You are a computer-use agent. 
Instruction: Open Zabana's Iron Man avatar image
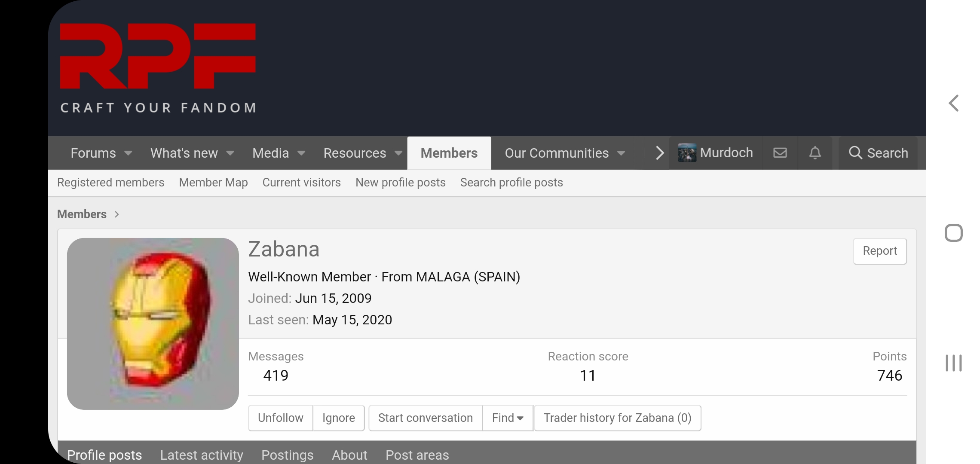click(x=153, y=324)
